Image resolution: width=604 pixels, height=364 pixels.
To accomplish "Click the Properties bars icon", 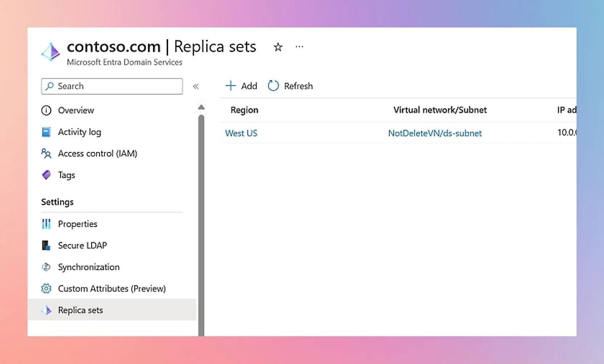I will (x=46, y=224).
